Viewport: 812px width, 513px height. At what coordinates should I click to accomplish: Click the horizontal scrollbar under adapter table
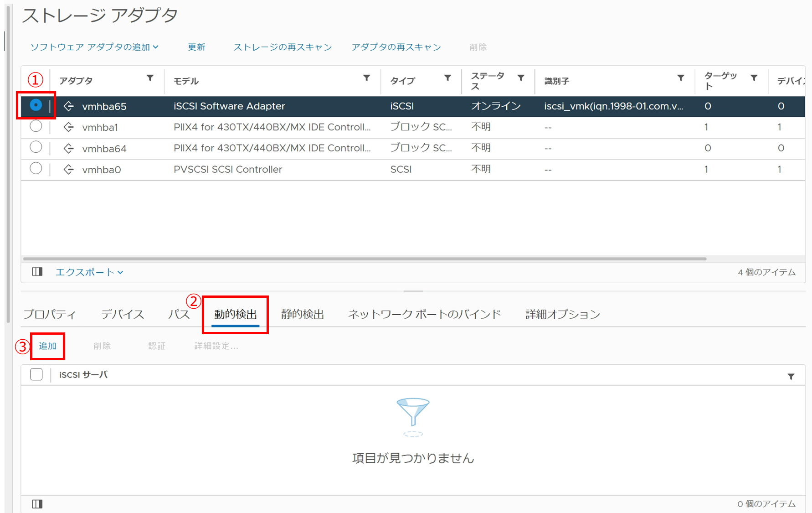(x=365, y=259)
